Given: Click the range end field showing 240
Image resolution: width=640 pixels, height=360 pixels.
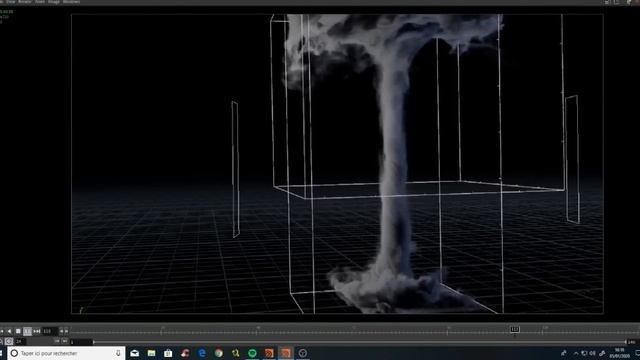Looking at the screenshot, I should 632,342.
